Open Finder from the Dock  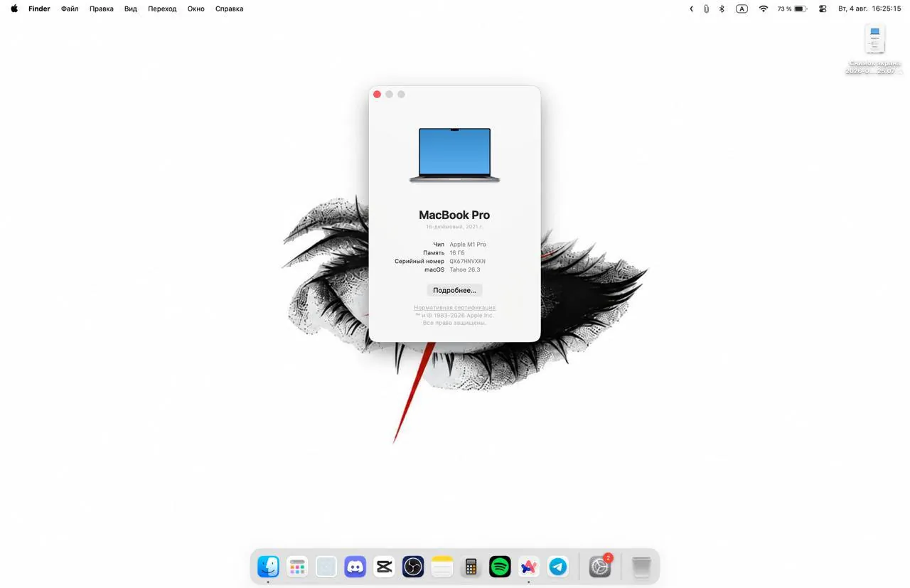click(268, 567)
